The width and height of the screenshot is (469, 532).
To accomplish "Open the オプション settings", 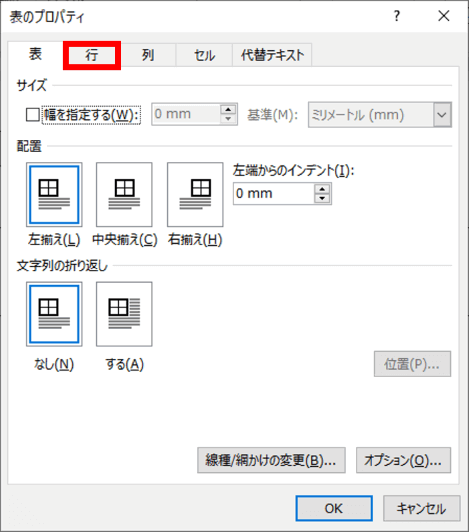I will coord(403,460).
